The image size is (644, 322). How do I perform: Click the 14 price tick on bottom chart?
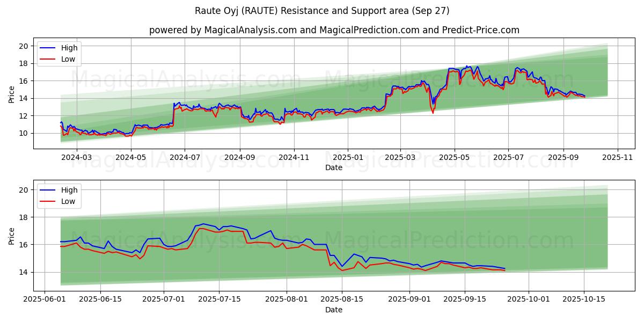point(24,272)
